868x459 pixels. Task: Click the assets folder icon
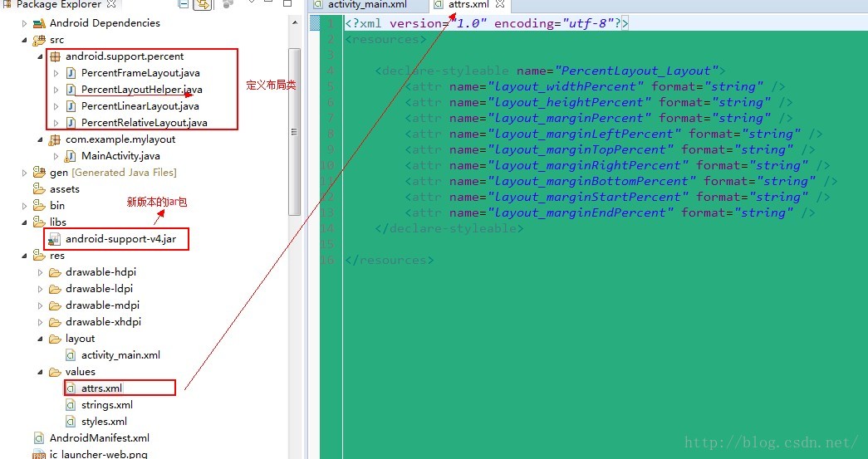[x=39, y=188]
